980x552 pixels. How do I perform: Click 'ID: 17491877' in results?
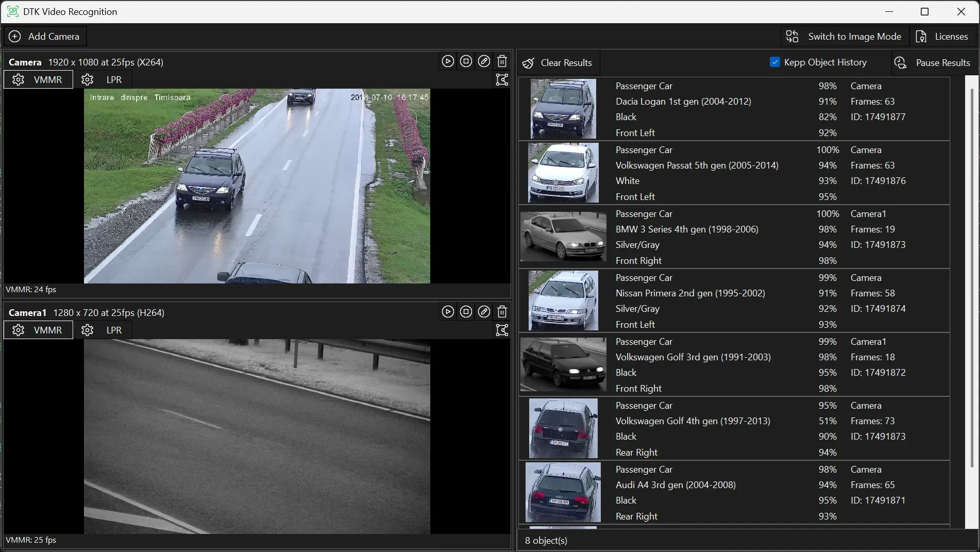pyautogui.click(x=878, y=117)
